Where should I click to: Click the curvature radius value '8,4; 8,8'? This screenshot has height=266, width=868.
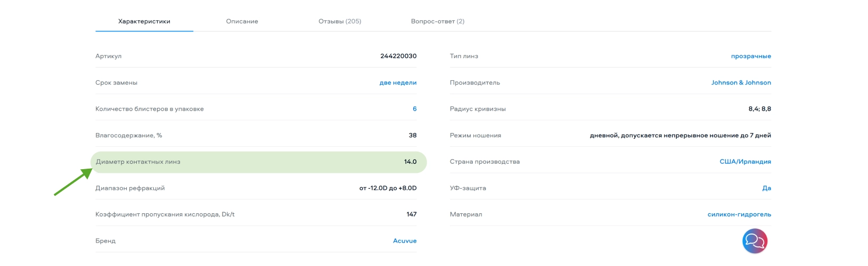pos(760,109)
